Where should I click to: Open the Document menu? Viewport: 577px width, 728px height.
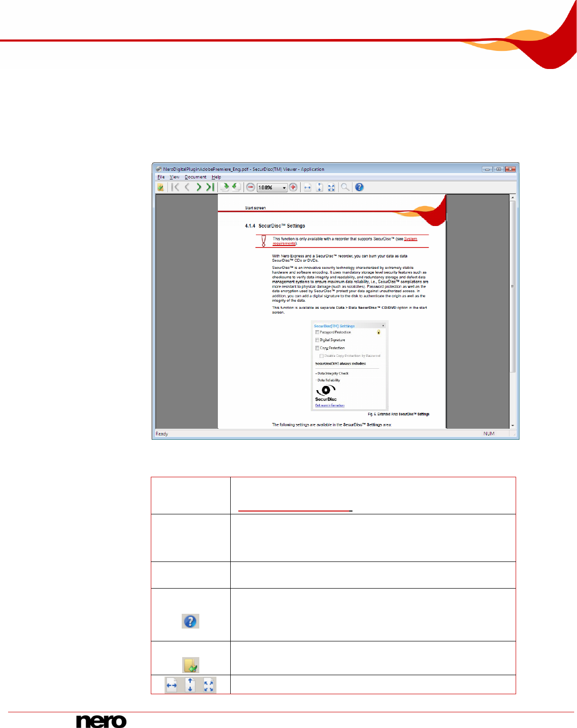coord(196,177)
